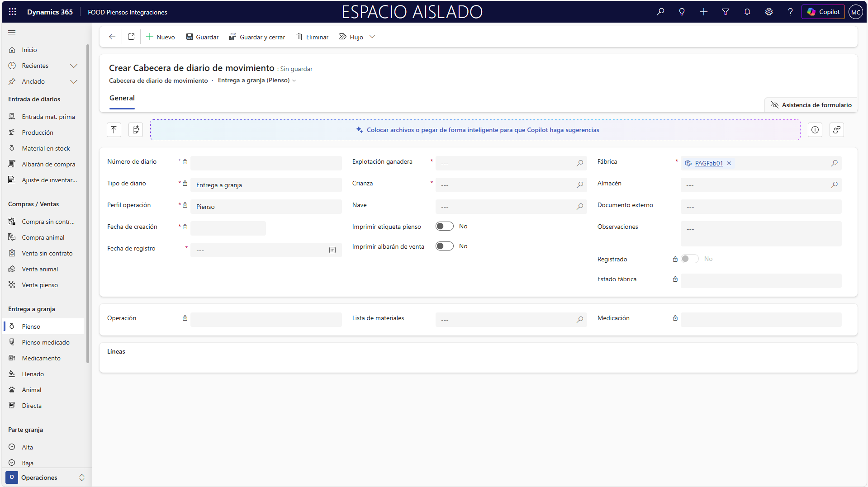This screenshot has height=487, width=868.
Task: Open settings gear in header
Action: click(x=768, y=12)
